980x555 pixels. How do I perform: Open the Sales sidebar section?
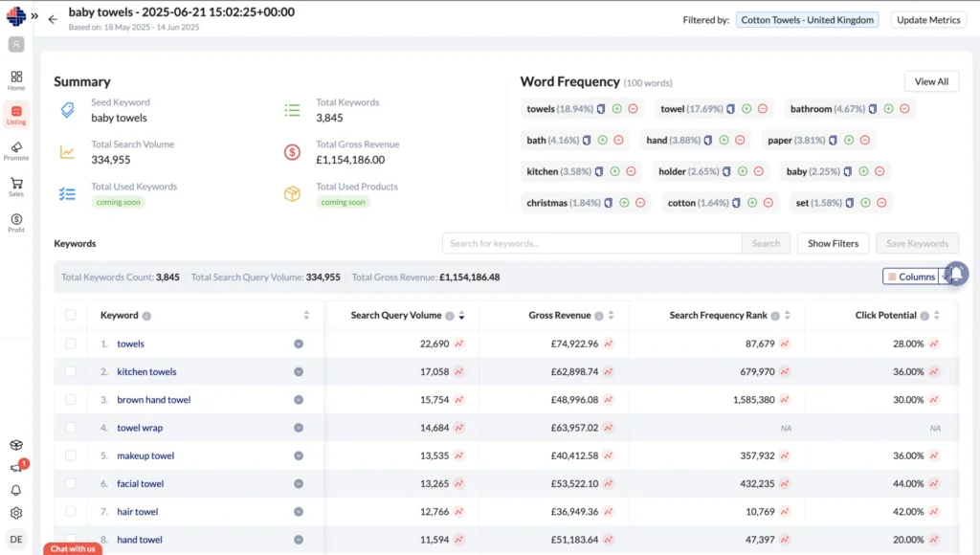tap(16, 187)
